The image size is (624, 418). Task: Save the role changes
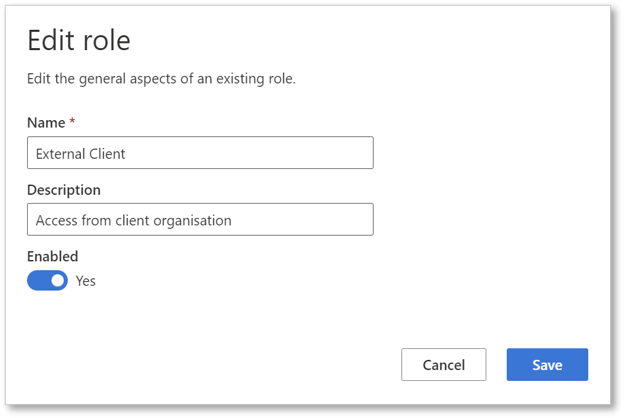[x=547, y=365]
